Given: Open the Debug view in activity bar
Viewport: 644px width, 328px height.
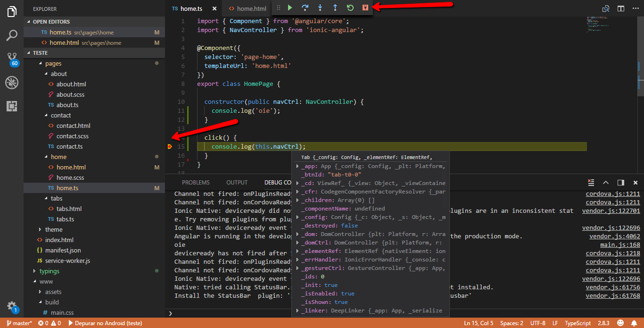Looking at the screenshot, I should click(x=12, y=83).
